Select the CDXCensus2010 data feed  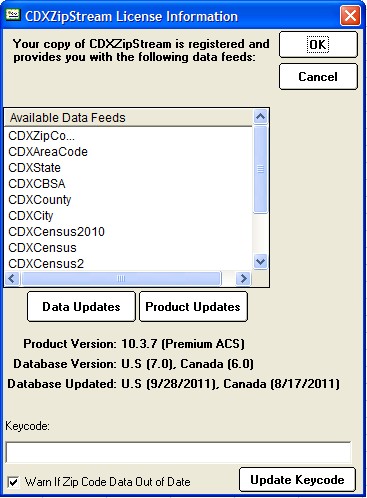coord(56,232)
